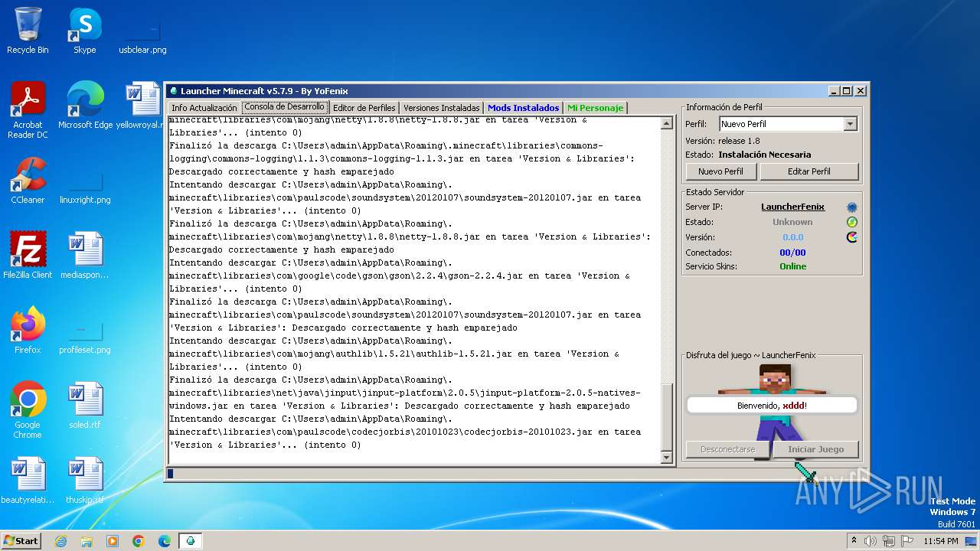The width and height of the screenshot is (980, 551).
Task: Open Google Chrome desktop shortcut
Action: (28, 410)
